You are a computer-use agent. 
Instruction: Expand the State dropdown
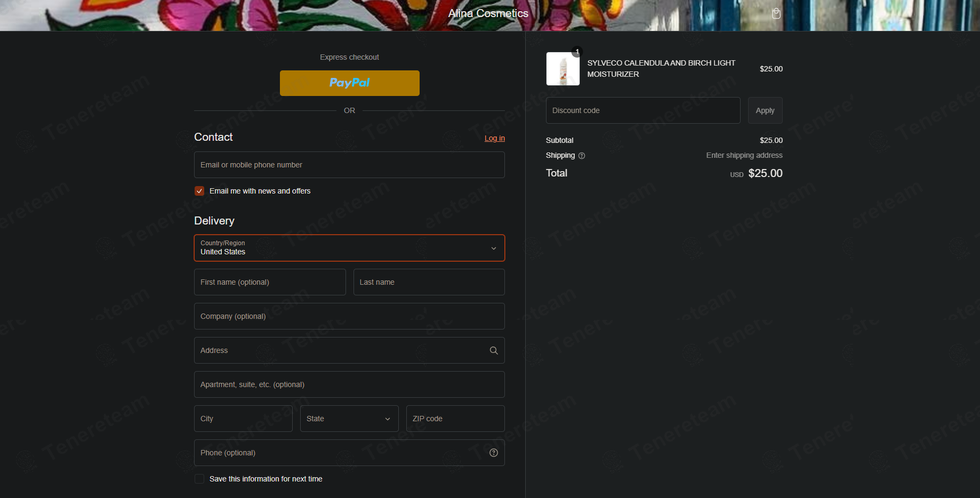click(x=349, y=419)
